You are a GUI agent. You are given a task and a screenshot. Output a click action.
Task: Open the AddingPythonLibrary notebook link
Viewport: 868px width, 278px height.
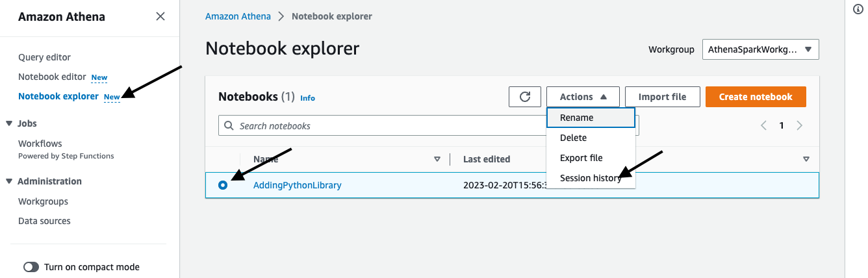coord(297,185)
